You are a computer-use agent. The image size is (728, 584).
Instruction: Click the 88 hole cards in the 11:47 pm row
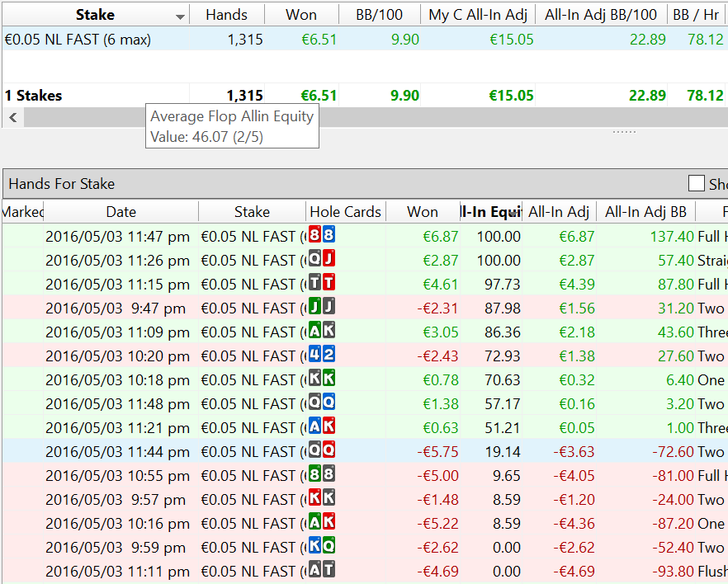[x=322, y=235]
